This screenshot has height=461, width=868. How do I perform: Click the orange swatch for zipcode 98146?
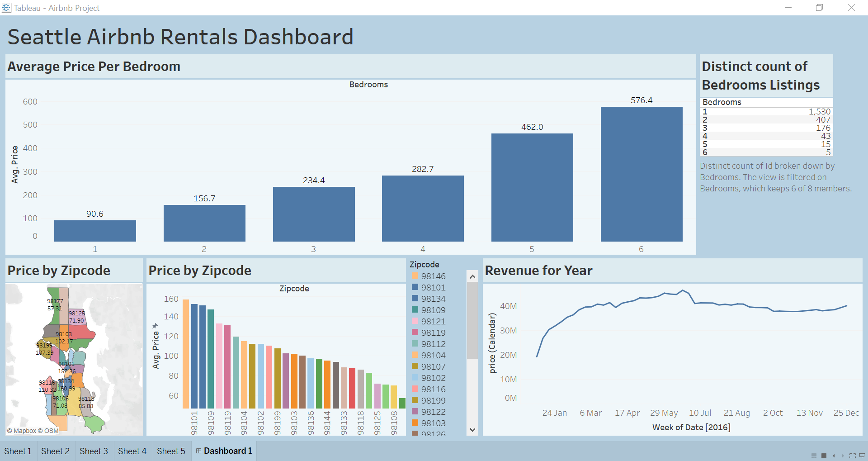click(414, 276)
